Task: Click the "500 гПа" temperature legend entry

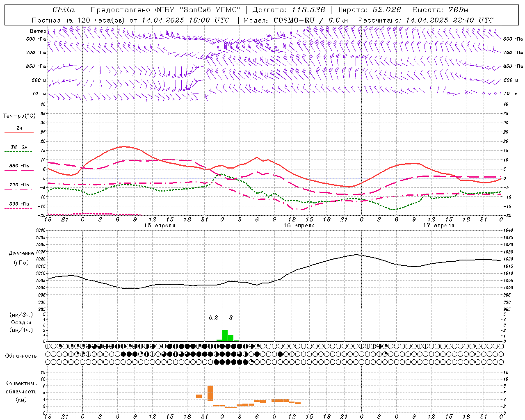Action: [19, 205]
